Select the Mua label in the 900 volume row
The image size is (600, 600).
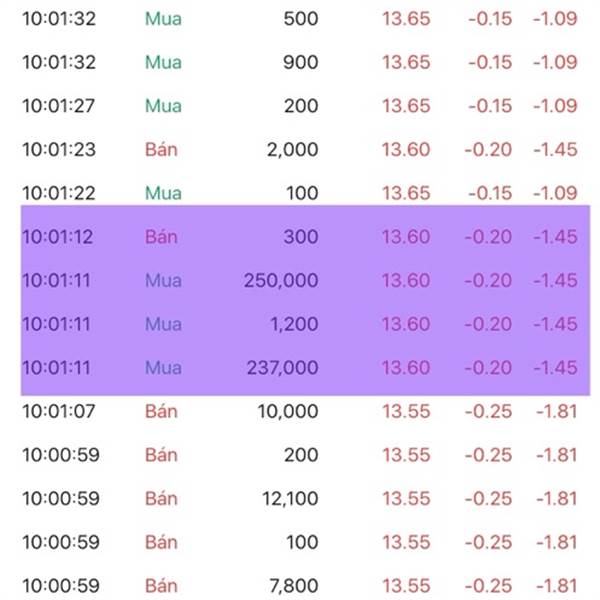point(163,62)
